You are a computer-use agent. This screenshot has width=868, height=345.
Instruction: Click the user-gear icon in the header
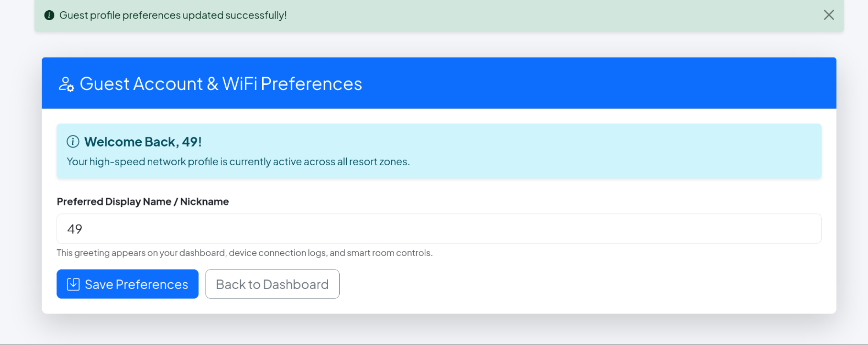coord(66,84)
